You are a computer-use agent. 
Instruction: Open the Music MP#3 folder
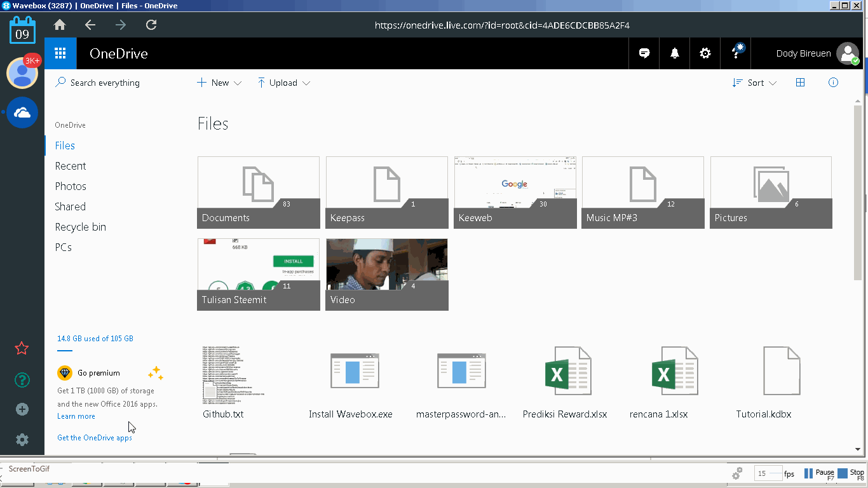643,193
